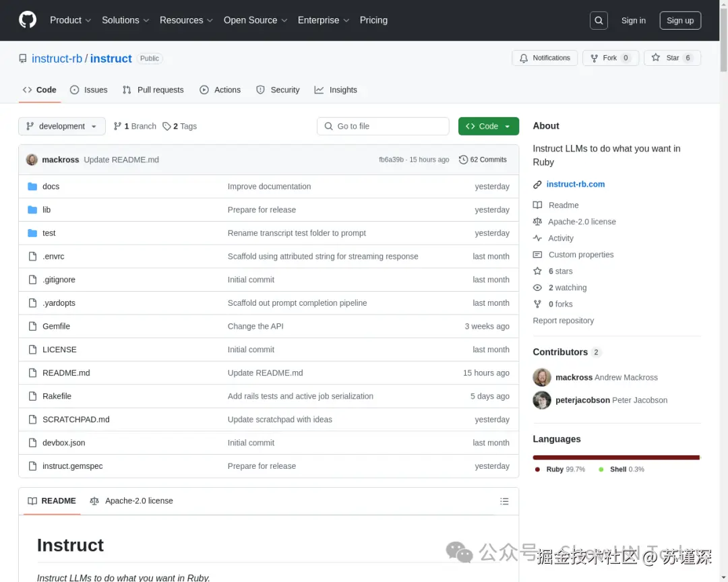Click the lib folder icon
728x582 pixels.
pos(32,209)
